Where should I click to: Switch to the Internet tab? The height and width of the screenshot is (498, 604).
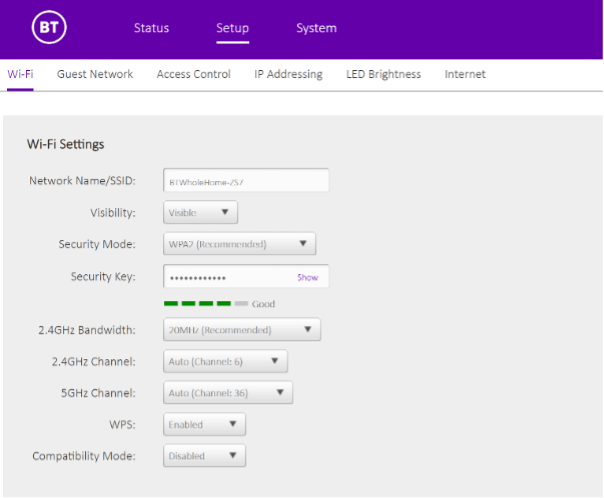465,74
